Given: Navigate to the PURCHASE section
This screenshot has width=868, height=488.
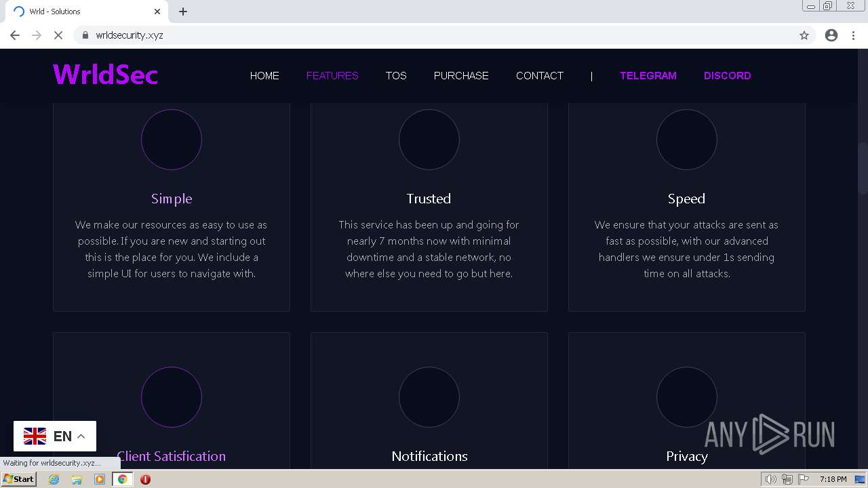Looking at the screenshot, I should coord(461,76).
